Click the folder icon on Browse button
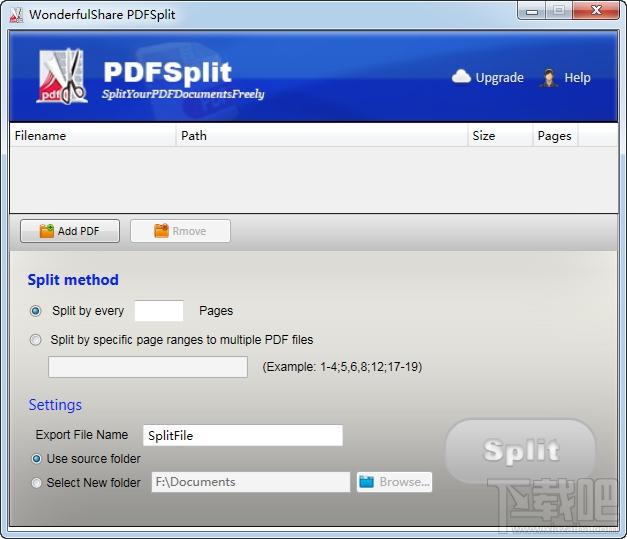Viewport: 627px width, 539px height. 366,482
